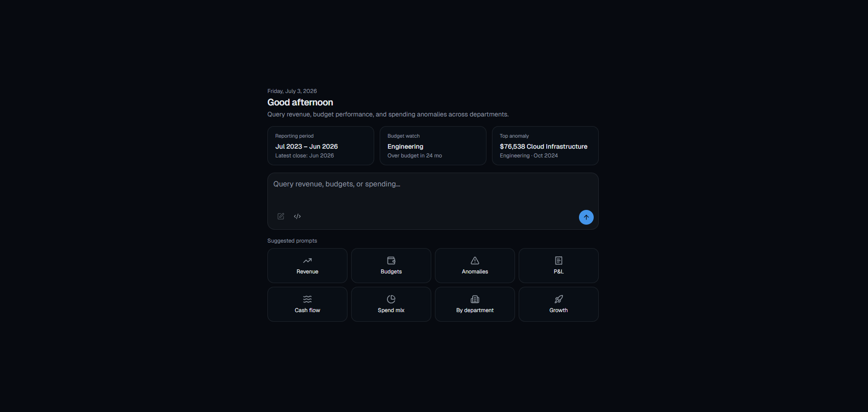Image resolution: width=868 pixels, height=412 pixels.
Task: Click the Cash flow waves icon
Action: pos(307,299)
